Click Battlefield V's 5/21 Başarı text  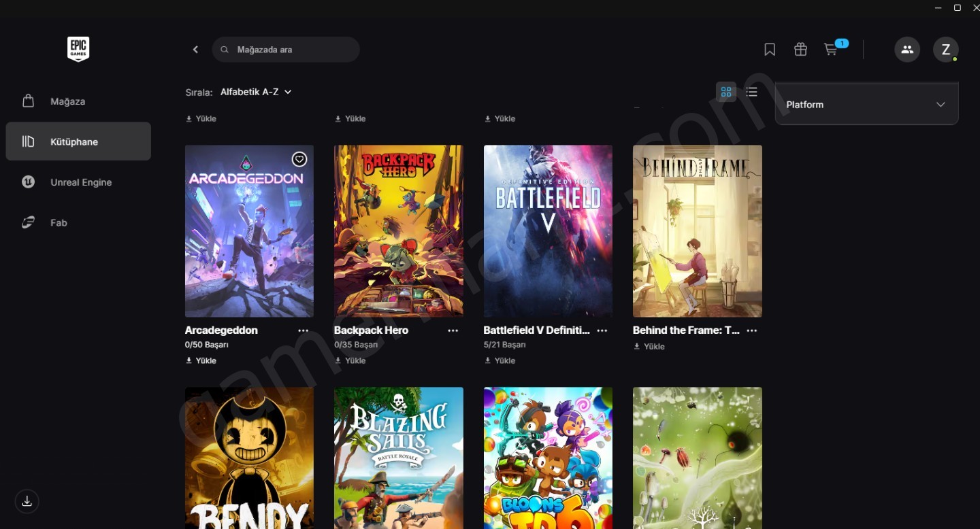click(504, 345)
